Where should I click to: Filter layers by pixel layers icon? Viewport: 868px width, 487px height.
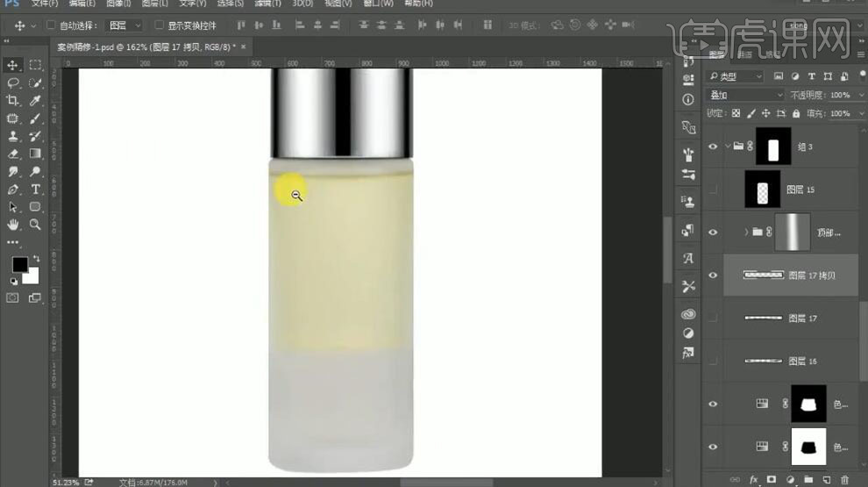click(779, 76)
